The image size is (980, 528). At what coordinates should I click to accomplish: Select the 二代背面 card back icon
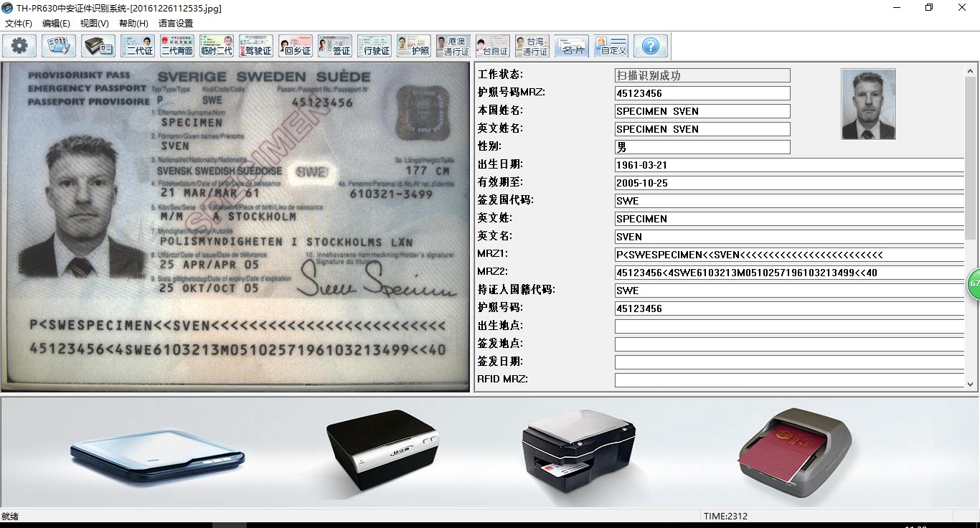(x=177, y=47)
